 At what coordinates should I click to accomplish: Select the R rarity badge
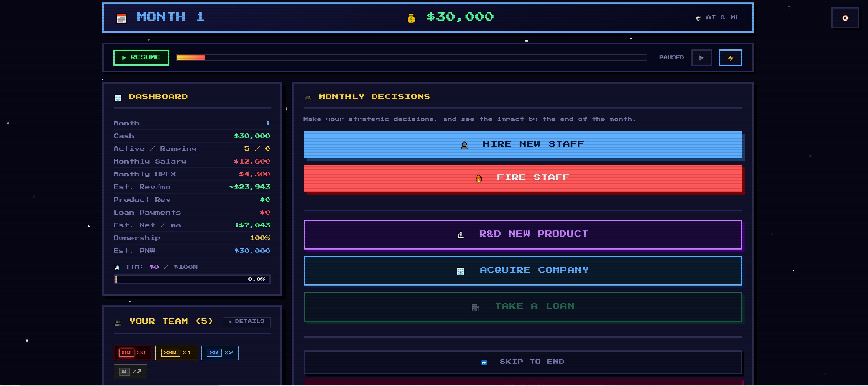pyautogui.click(x=130, y=372)
